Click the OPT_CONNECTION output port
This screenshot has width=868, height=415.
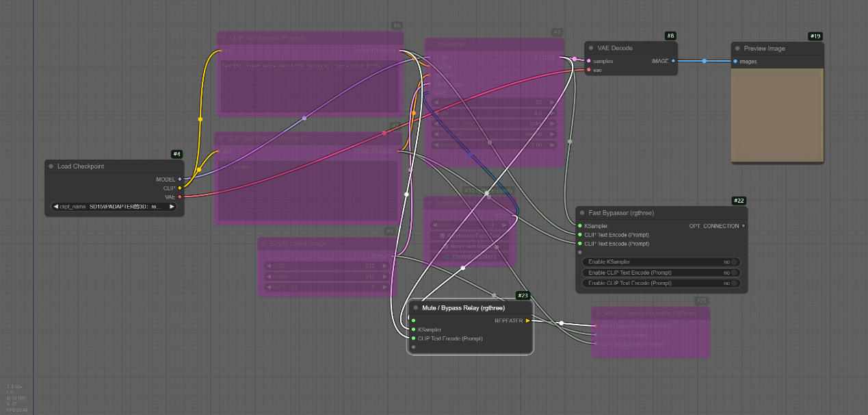744,226
